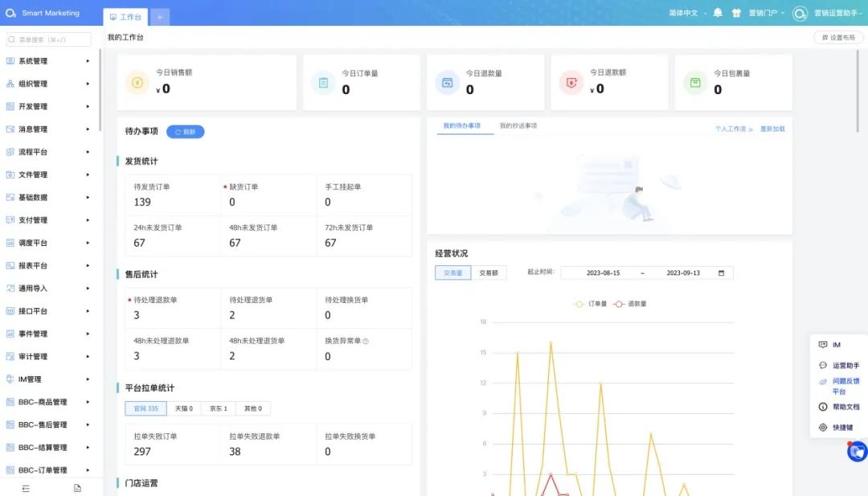This screenshot has width=868, height=496.
Task: Toggle the 退款量 legend series
Action: point(630,304)
